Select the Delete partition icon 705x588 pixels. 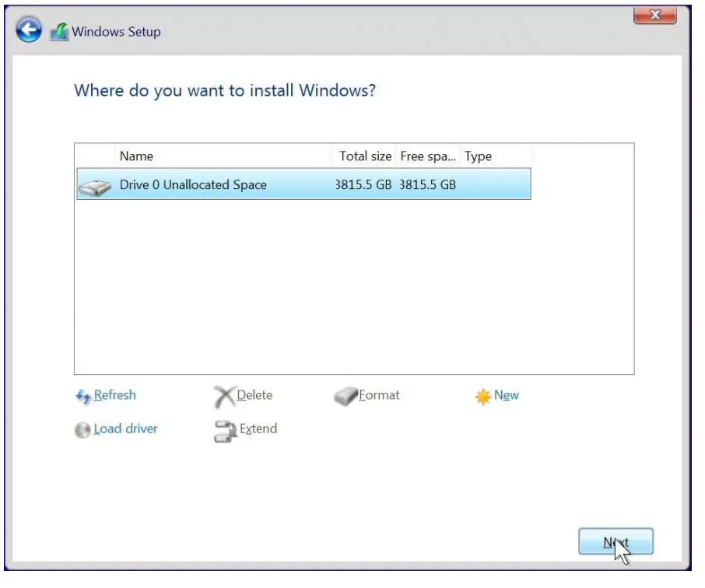pos(224,395)
